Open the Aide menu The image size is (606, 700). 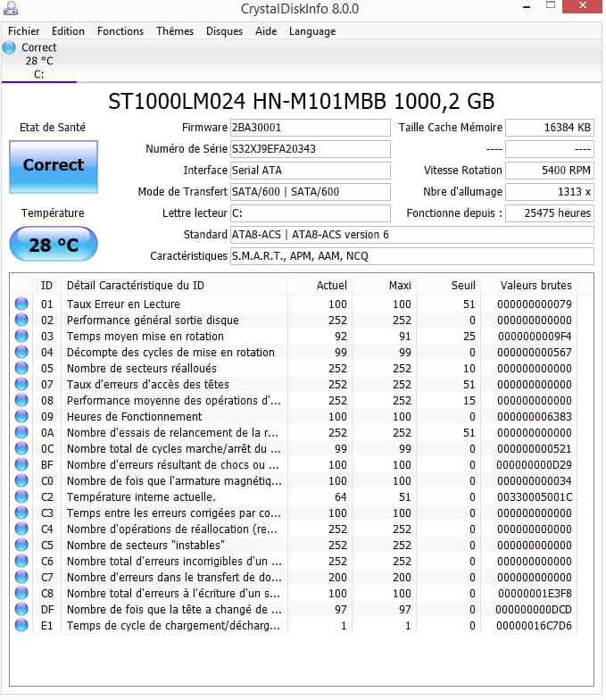(x=266, y=31)
